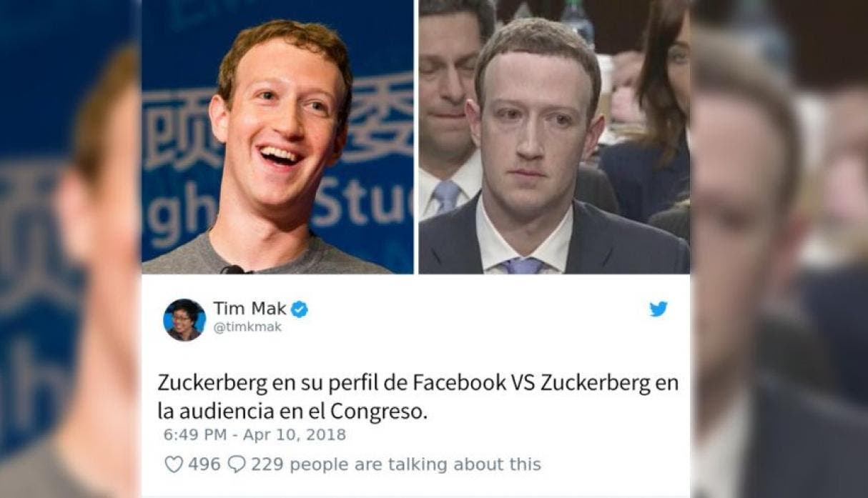The image size is (868, 498).
Task: Open the smiling photo with grey t-shirt
Action: [277, 136]
